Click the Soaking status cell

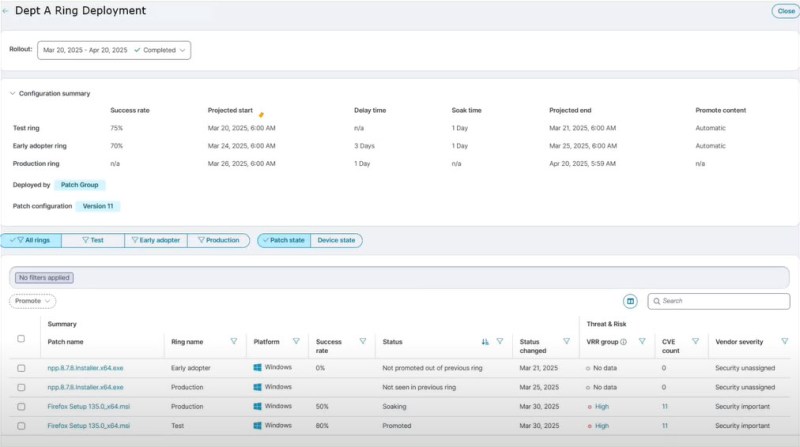[x=394, y=407]
